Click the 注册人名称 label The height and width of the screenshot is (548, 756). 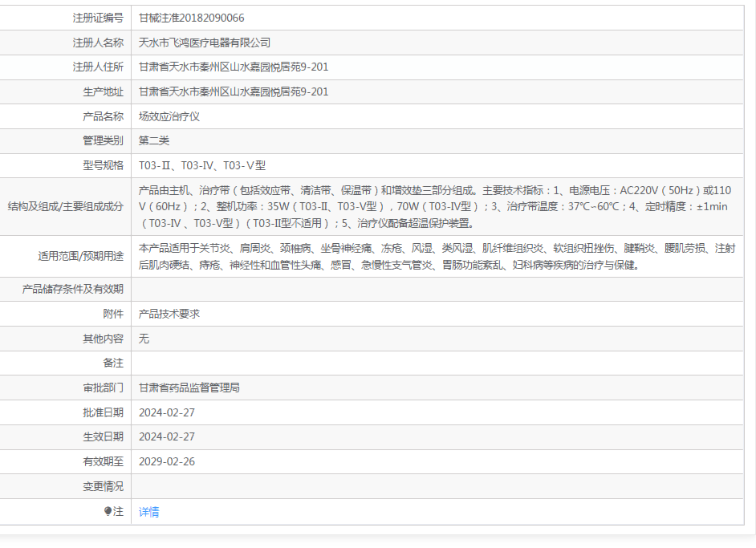tap(98, 43)
